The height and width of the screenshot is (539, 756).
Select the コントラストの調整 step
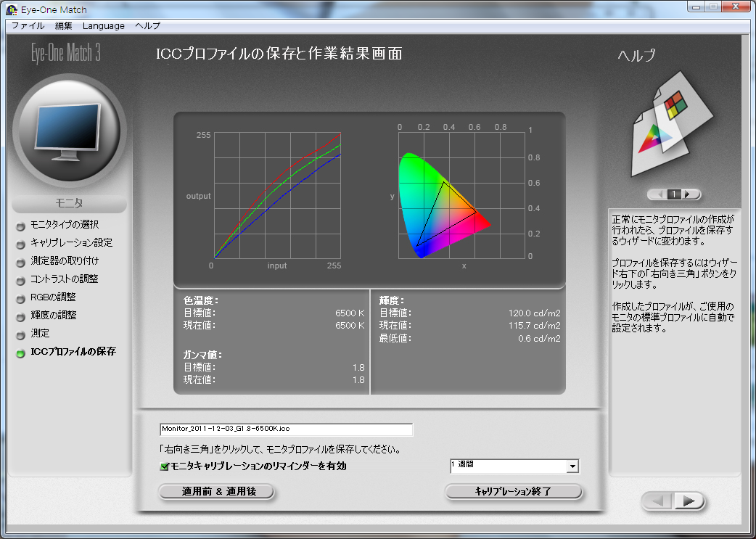pos(64,279)
